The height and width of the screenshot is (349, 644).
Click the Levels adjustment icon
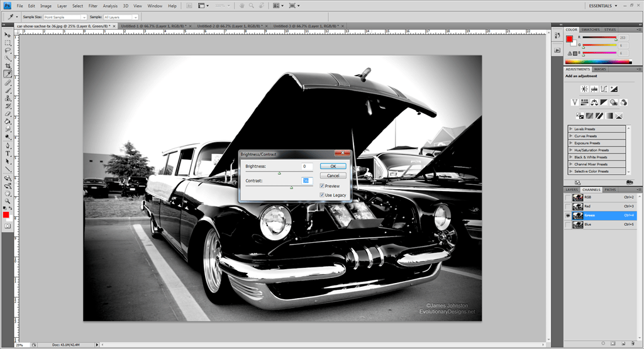[594, 89]
